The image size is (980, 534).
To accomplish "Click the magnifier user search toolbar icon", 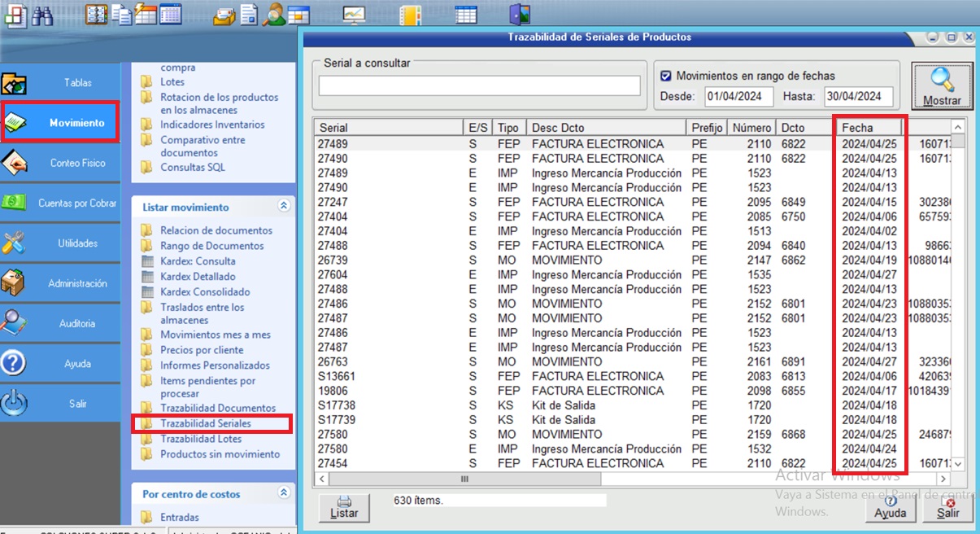I will (x=275, y=15).
